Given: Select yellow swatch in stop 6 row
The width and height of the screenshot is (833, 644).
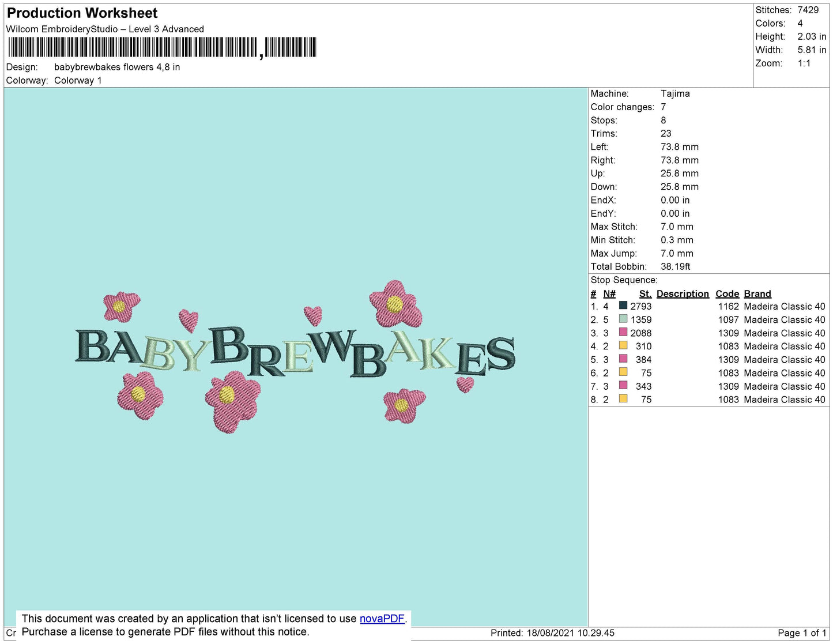Looking at the screenshot, I should [623, 372].
